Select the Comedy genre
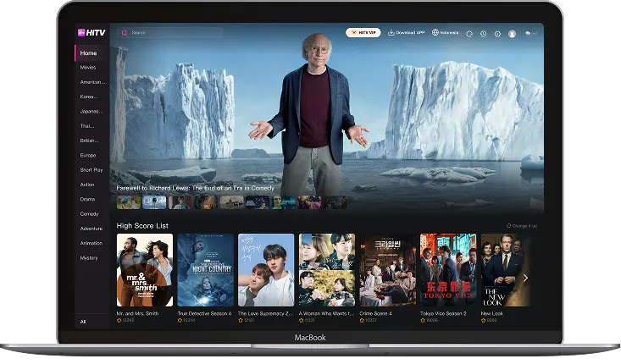The image size is (621, 364). point(89,214)
